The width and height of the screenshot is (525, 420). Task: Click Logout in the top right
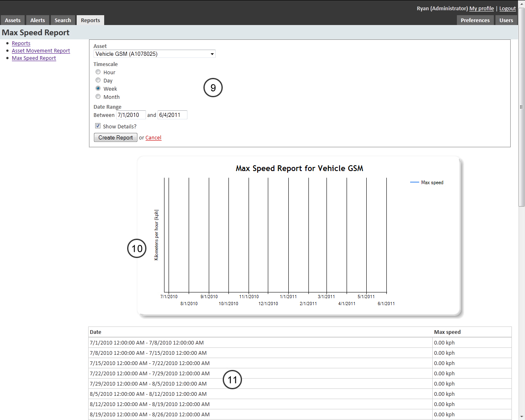point(507,8)
